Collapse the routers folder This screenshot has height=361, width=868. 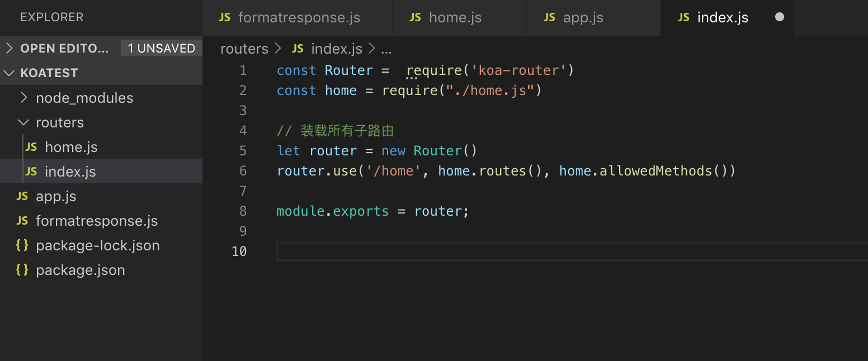(23, 122)
